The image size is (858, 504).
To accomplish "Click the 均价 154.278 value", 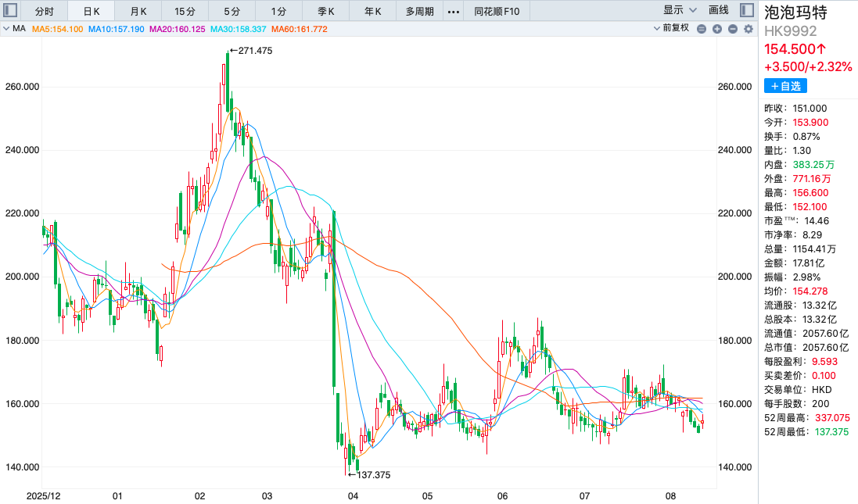I will pos(810,291).
